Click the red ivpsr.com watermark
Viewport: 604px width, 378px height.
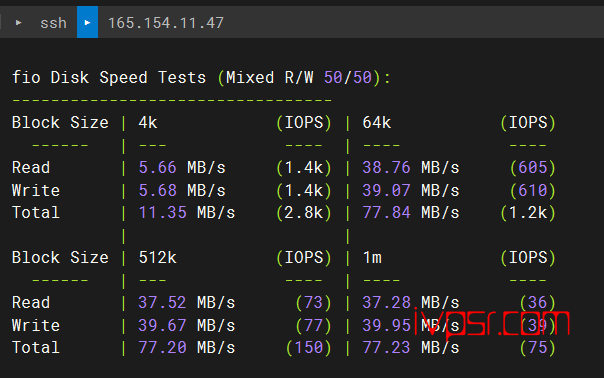coord(492,322)
